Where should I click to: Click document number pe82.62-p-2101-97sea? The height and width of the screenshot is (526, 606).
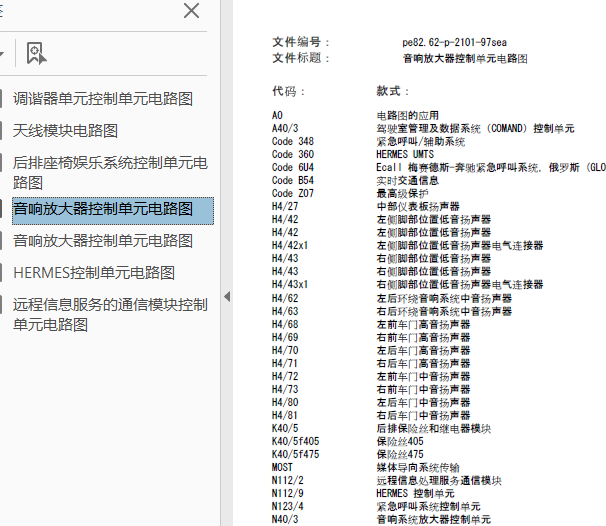pyautogui.click(x=454, y=42)
